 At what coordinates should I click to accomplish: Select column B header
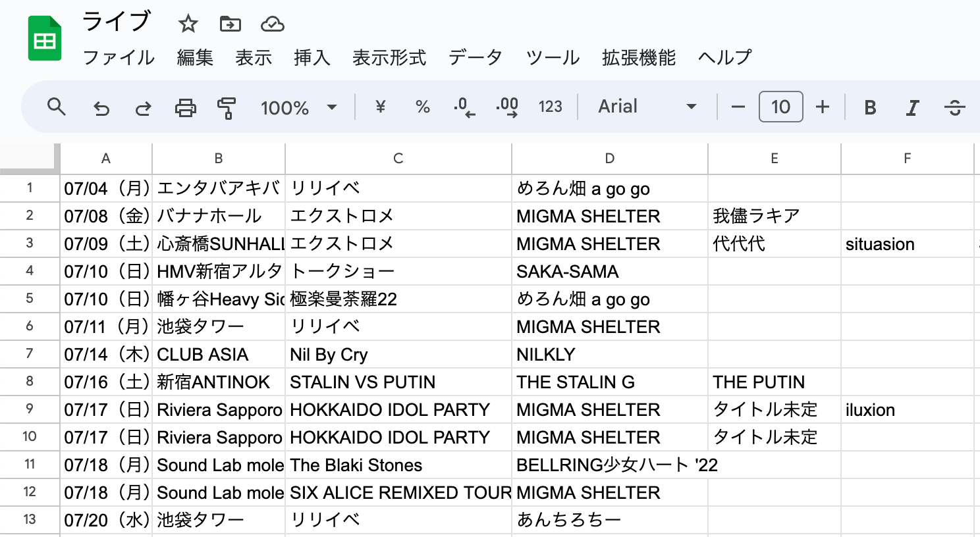(219, 159)
